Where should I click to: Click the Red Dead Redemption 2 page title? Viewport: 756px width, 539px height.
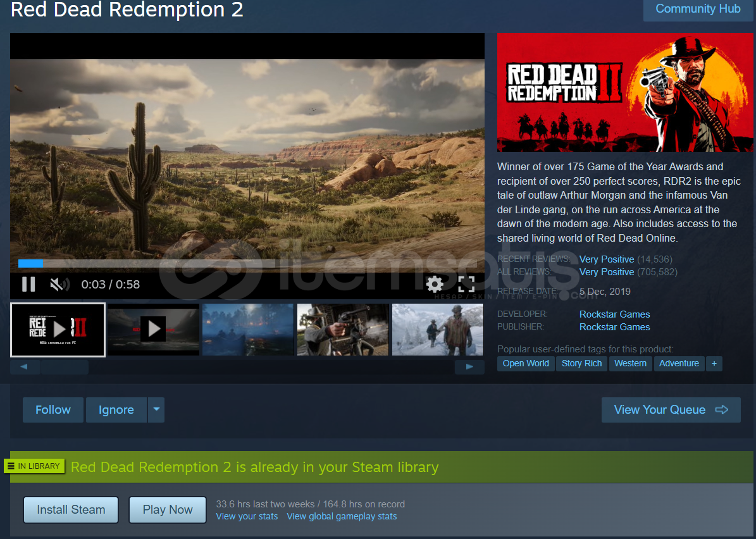click(127, 9)
